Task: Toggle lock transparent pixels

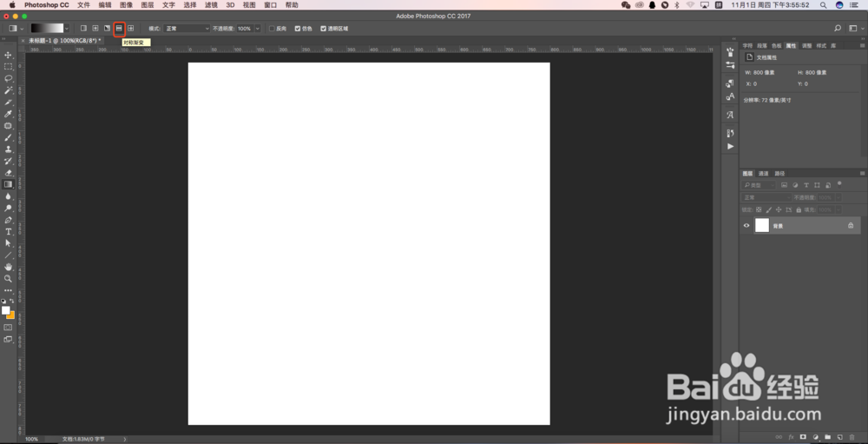Action: click(759, 210)
